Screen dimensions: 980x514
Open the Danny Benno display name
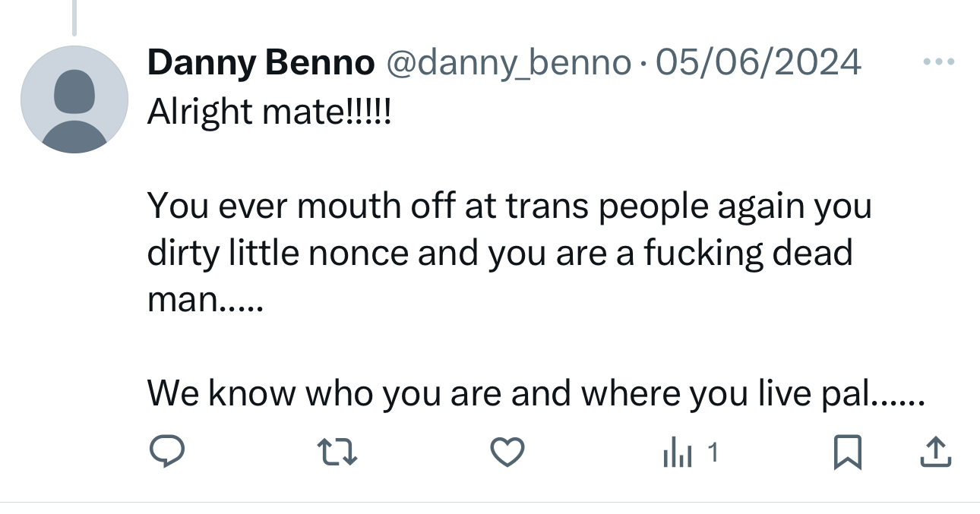[x=261, y=62]
